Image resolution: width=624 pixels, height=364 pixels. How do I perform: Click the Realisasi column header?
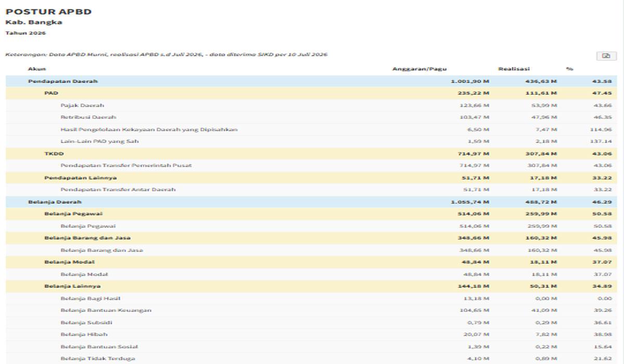(514, 69)
